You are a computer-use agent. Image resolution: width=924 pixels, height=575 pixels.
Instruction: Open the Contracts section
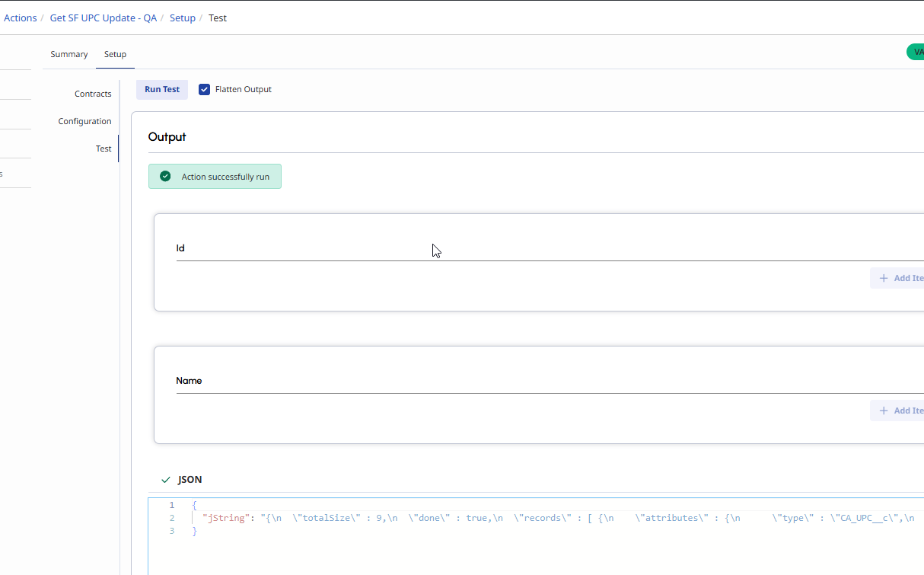(x=93, y=94)
